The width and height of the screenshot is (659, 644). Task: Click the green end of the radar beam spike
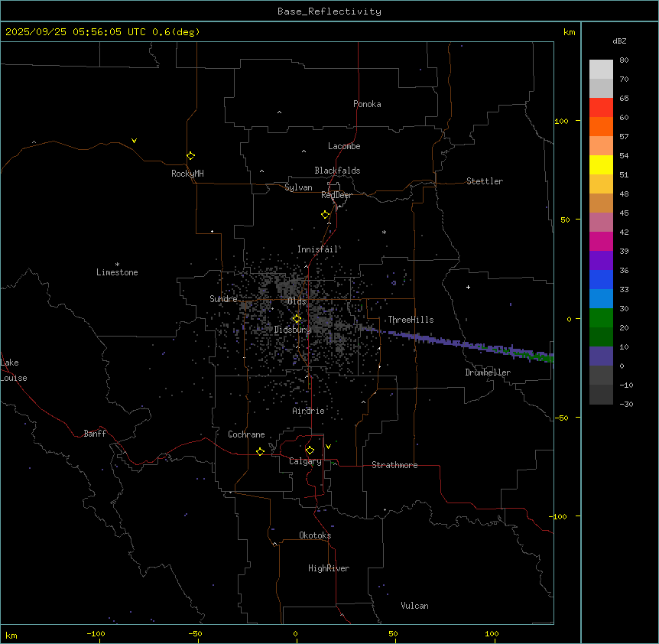click(x=544, y=356)
